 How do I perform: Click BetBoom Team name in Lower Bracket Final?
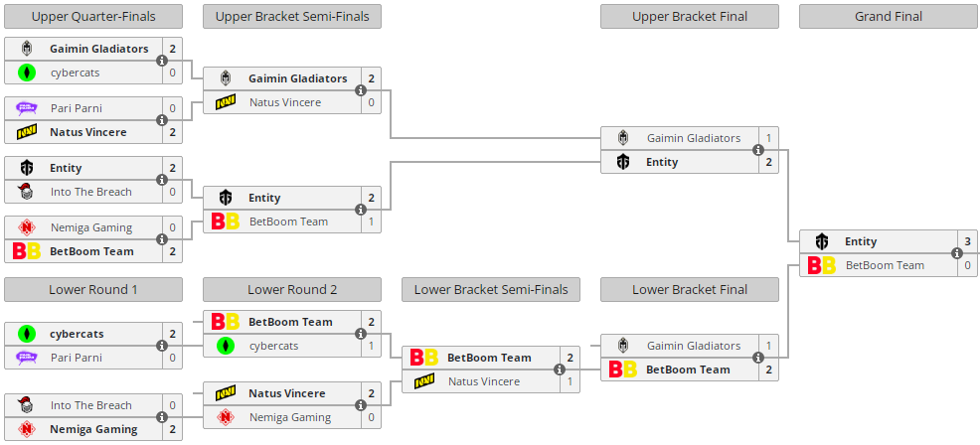pos(688,370)
